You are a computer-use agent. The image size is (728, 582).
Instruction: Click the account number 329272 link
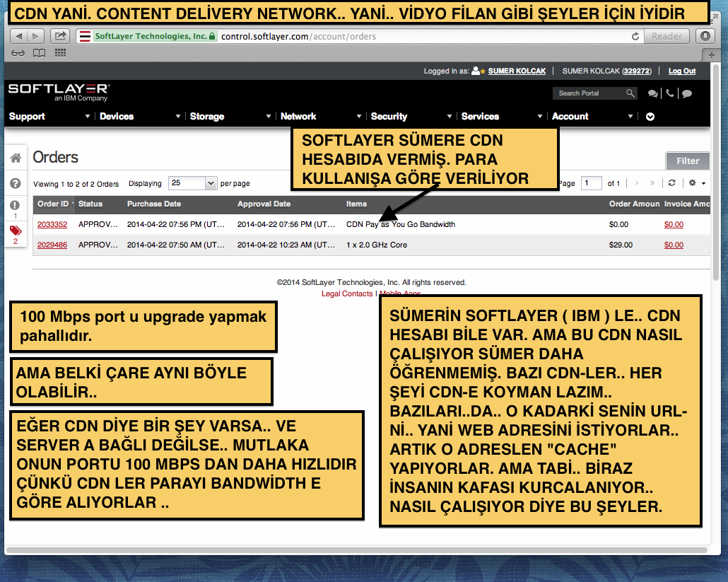(x=637, y=71)
